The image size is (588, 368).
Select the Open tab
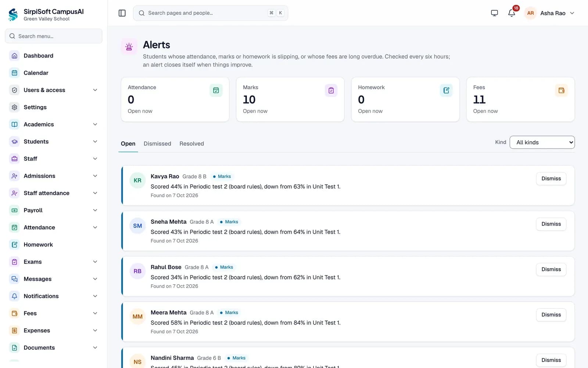(x=128, y=144)
